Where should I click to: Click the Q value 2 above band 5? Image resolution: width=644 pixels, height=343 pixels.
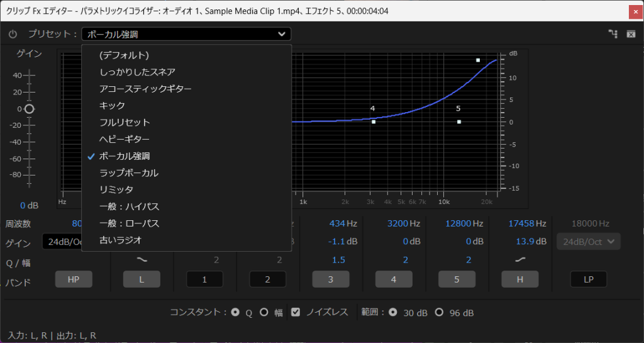pos(469,260)
